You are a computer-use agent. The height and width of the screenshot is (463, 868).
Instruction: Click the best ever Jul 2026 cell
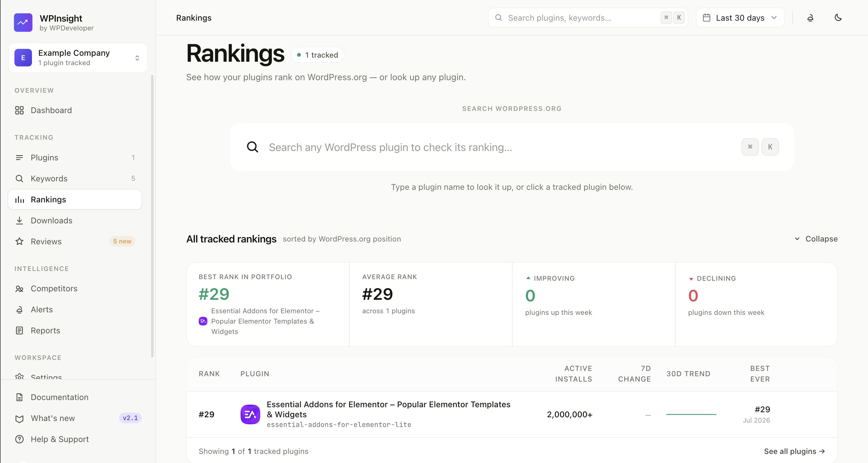(x=756, y=414)
